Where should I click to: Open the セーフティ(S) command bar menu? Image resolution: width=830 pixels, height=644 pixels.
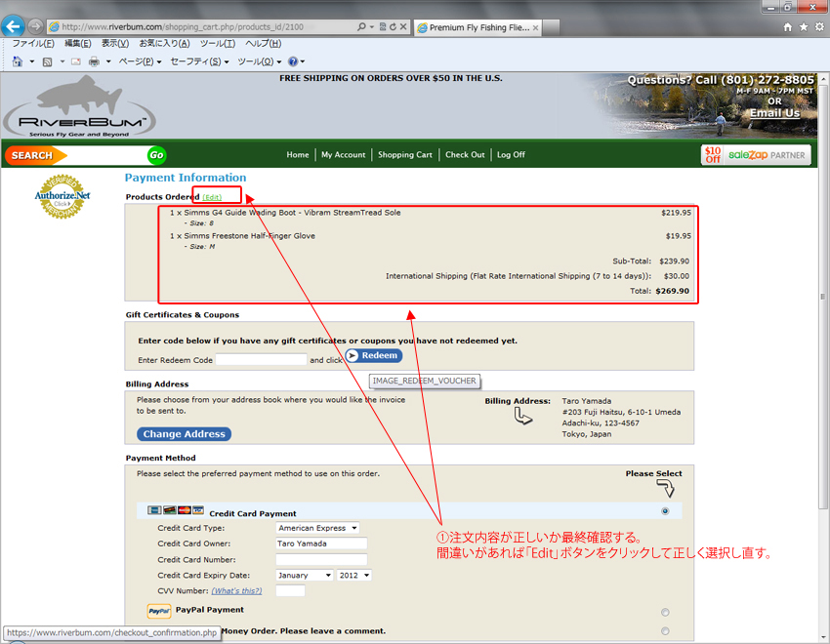coord(199,61)
